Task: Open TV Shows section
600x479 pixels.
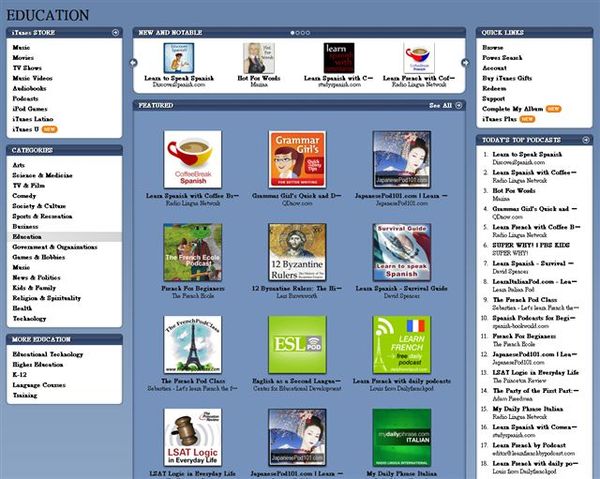Action: (x=27, y=68)
